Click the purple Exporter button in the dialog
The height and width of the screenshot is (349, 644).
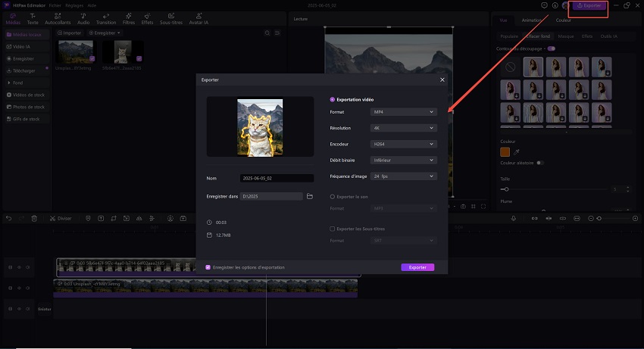point(417,267)
